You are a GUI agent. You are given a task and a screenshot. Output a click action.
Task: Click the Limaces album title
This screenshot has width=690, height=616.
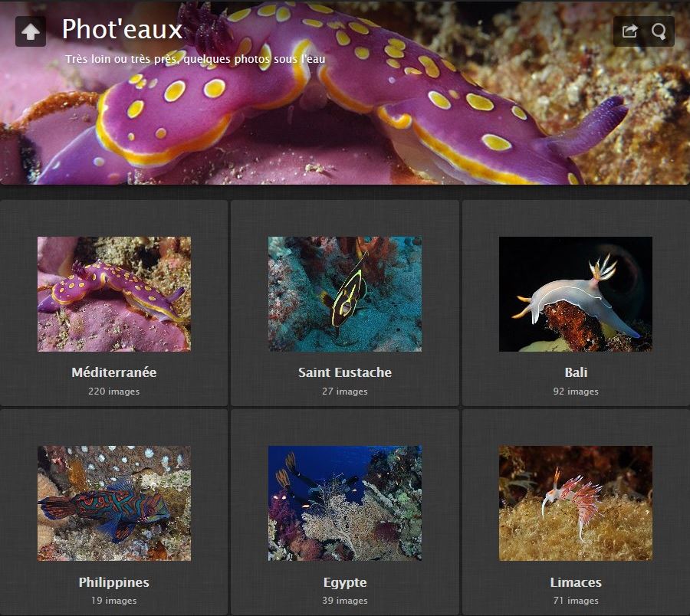click(576, 582)
